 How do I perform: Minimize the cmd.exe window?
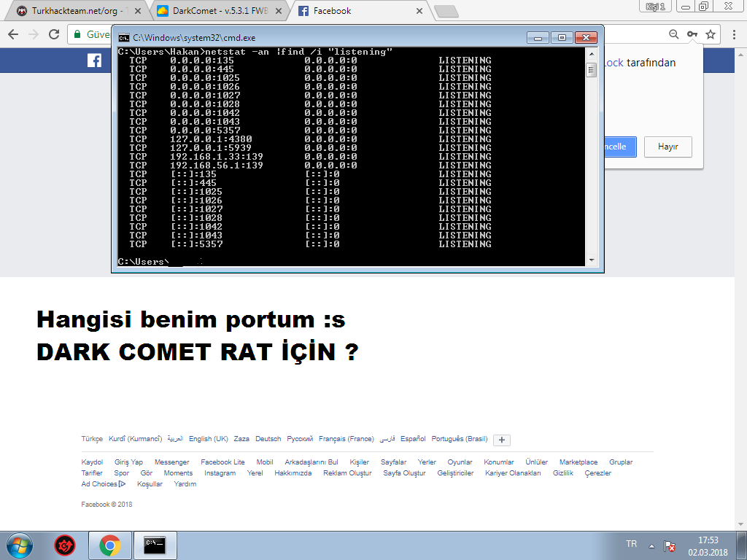click(538, 38)
